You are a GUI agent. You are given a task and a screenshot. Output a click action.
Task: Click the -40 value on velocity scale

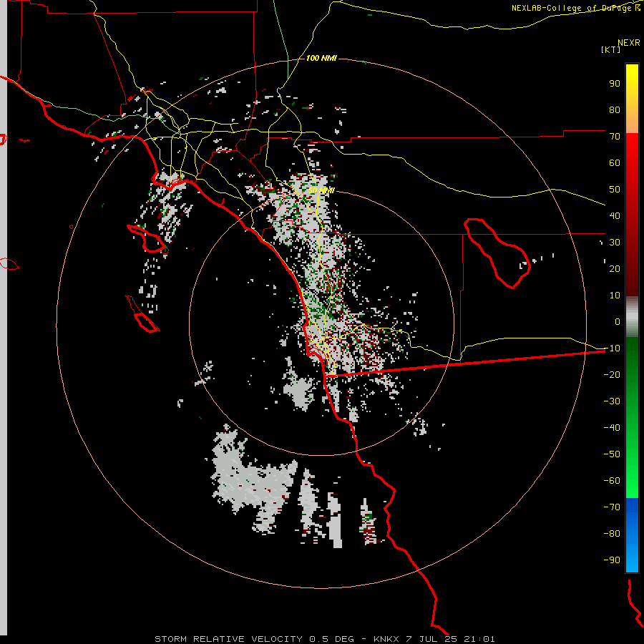tap(612, 428)
